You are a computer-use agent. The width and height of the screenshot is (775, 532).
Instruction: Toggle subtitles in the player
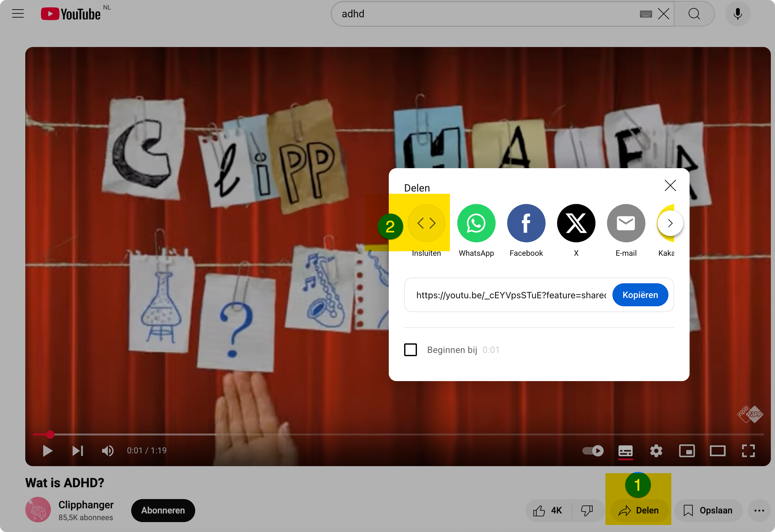(x=625, y=451)
